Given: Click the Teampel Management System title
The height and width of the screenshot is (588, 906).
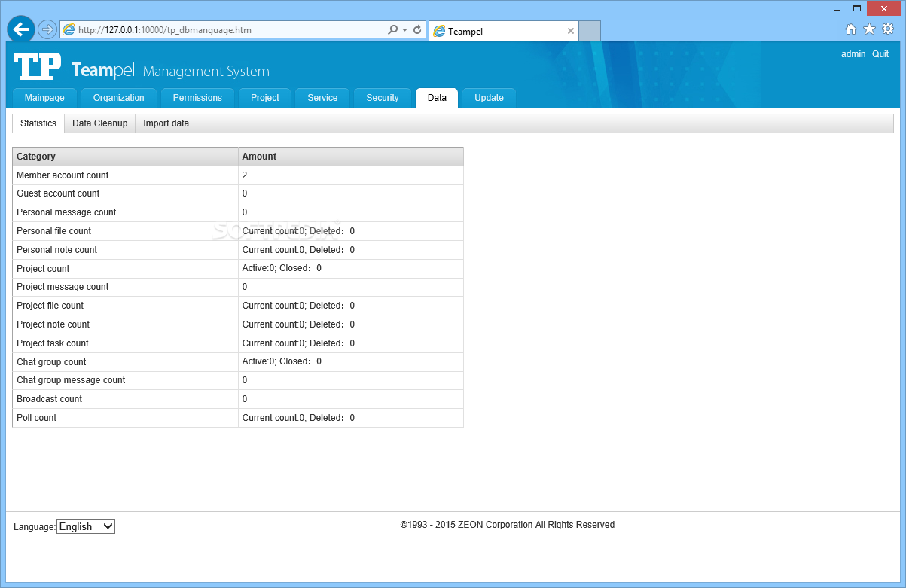Looking at the screenshot, I should pos(170,71).
